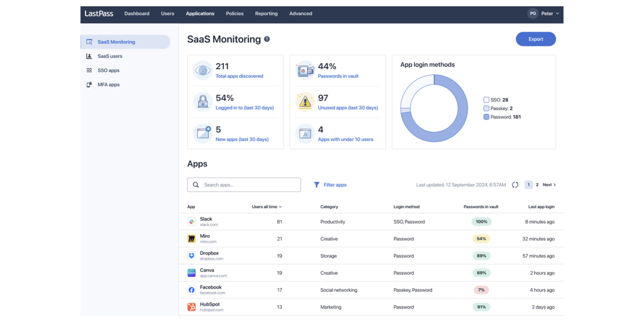Screen dimensions: 644x322
Task: Toggle the Passkey legend checkbox
Action: [486, 108]
